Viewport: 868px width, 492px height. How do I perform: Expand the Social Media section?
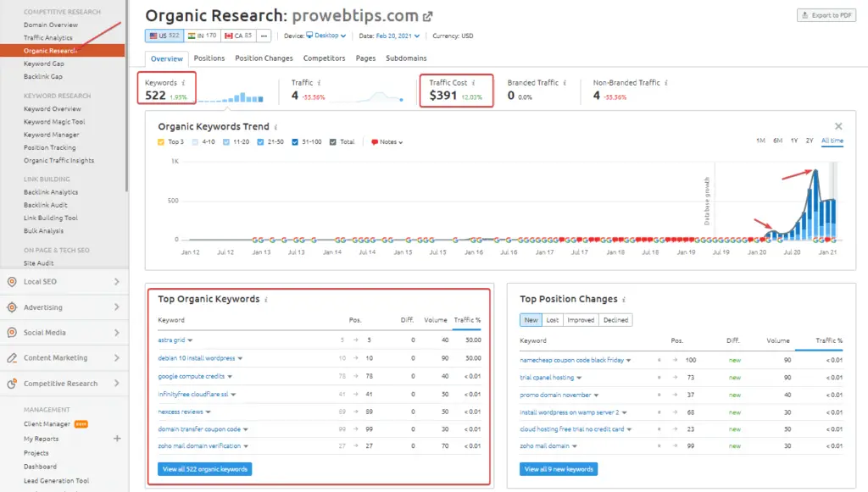click(x=117, y=333)
